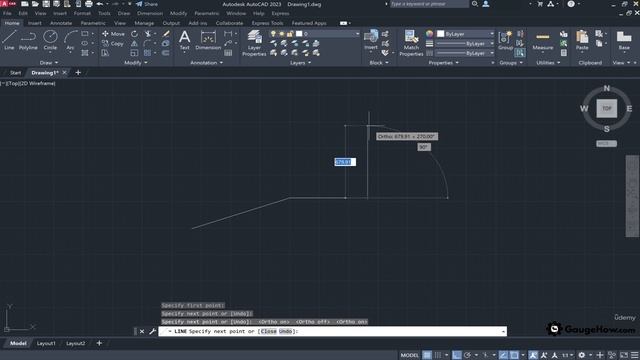The width and height of the screenshot is (640, 360).
Task: Expand the Block panel
Action: pos(379,62)
